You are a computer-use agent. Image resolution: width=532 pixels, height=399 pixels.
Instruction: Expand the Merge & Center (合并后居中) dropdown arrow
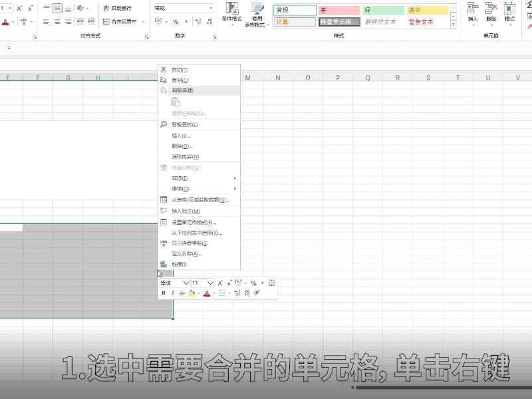pyautogui.click(x=143, y=22)
